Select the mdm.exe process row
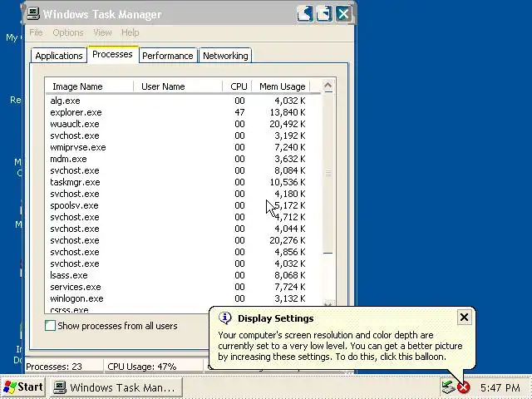This screenshot has height=399, width=532. tap(183, 159)
